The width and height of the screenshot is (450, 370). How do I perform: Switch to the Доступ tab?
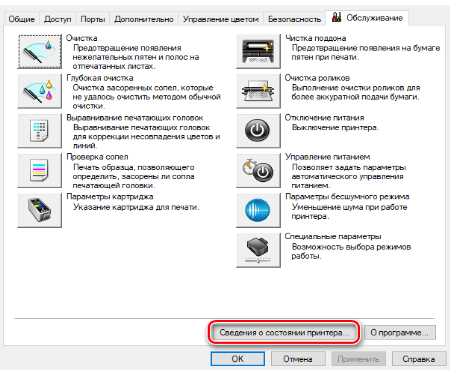click(x=58, y=19)
